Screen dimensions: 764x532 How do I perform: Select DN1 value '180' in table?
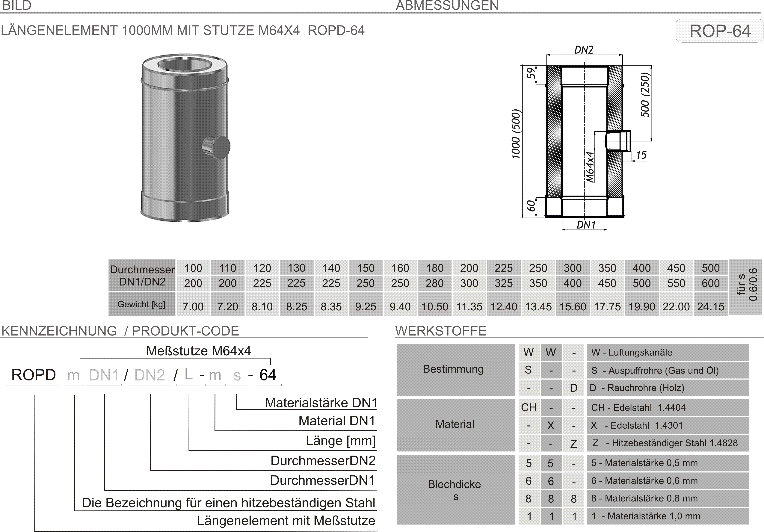click(x=435, y=268)
